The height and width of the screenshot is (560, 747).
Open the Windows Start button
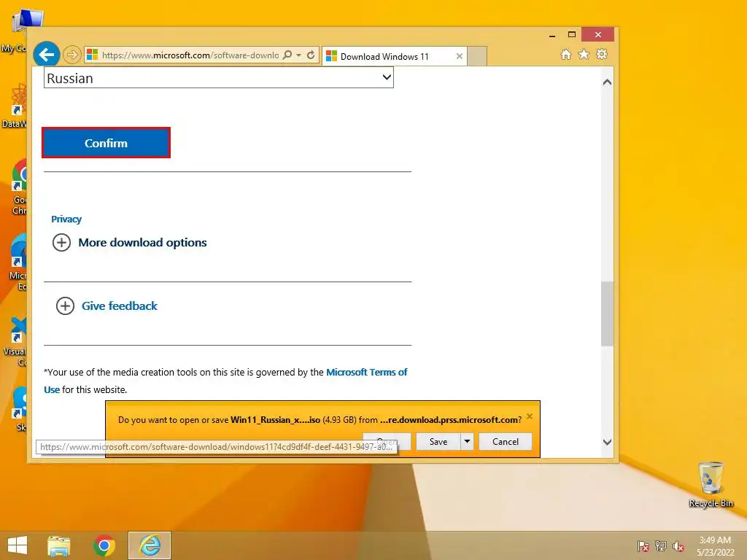click(18, 545)
